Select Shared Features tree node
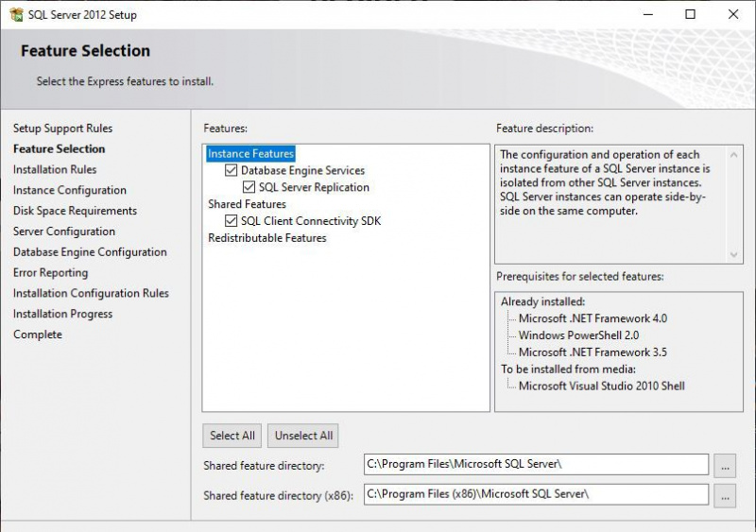This screenshot has width=756, height=532. pos(247,204)
